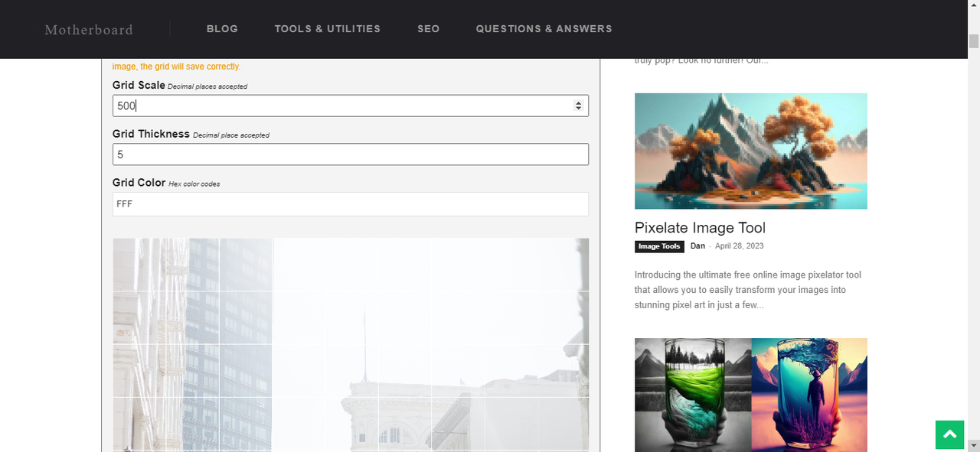This screenshot has height=452, width=980.
Task: Click the vertical scrollbar thumb
Action: (x=973, y=41)
